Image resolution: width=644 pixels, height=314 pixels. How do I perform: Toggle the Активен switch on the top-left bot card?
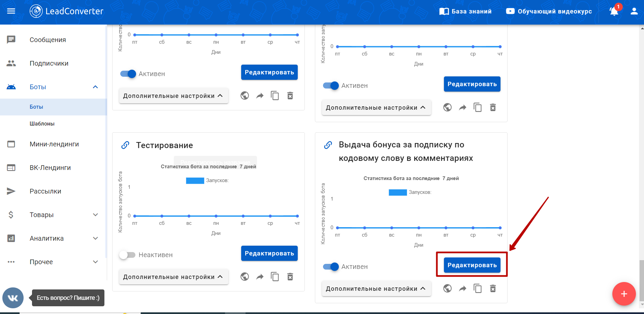pyautogui.click(x=128, y=74)
